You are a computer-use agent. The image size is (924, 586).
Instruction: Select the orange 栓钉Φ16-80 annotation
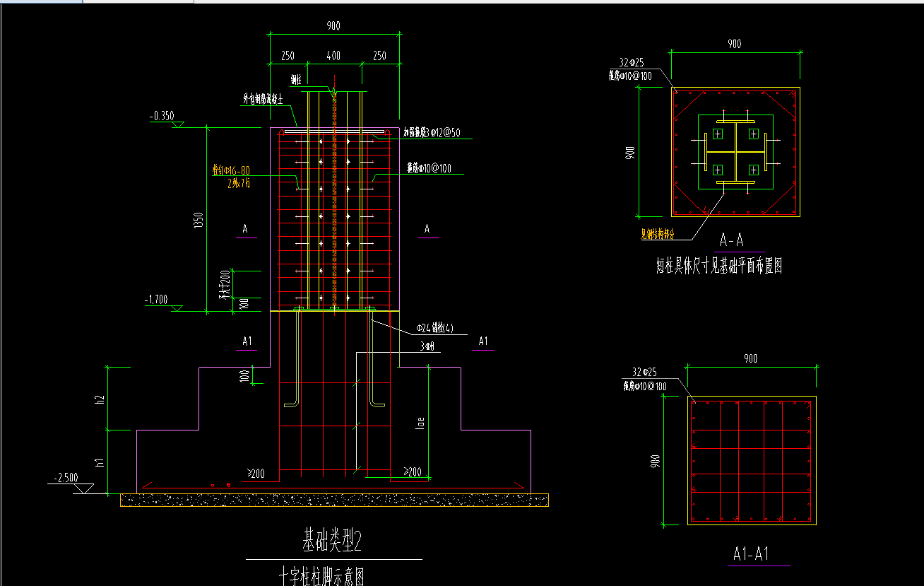(x=231, y=170)
